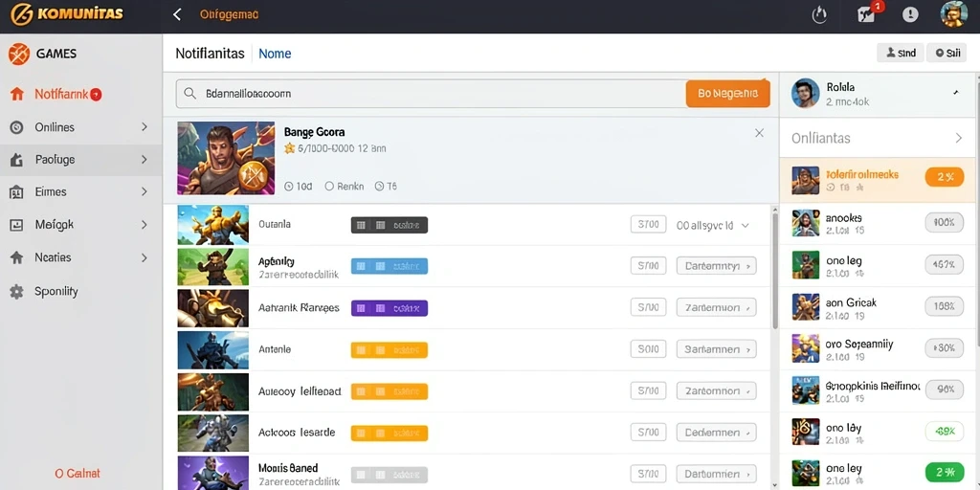The image size is (980, 490).
Task: Click the orange Bo Negerhis button
Action: [727, 94]
